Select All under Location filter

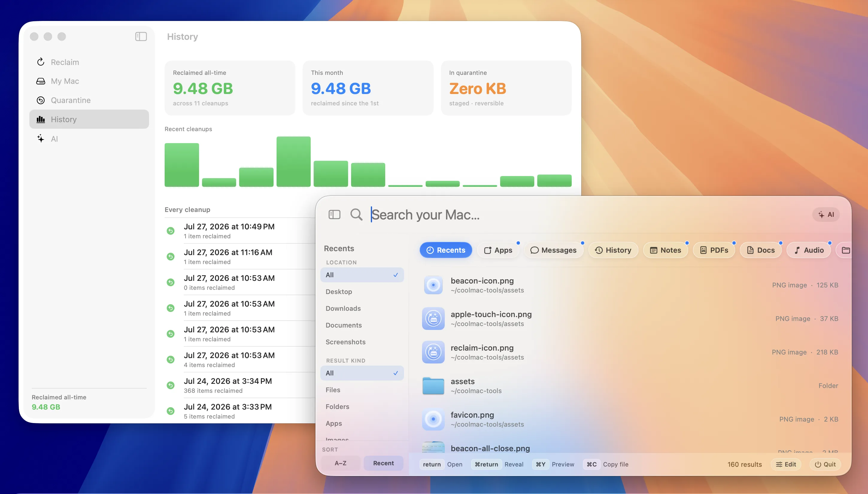pos(362,275)
